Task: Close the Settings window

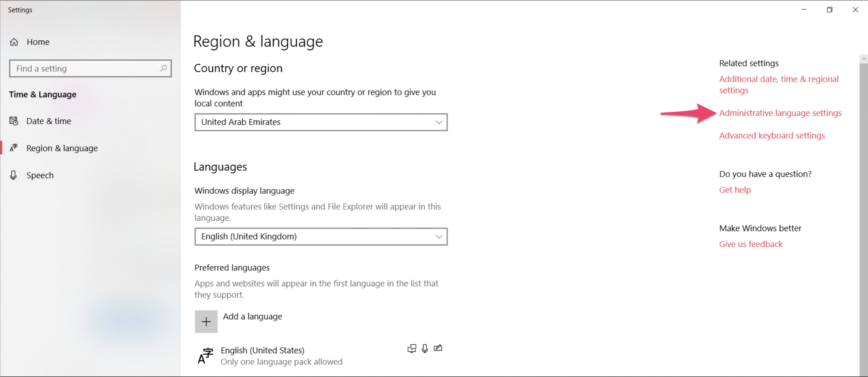Action: pos(855,10)
